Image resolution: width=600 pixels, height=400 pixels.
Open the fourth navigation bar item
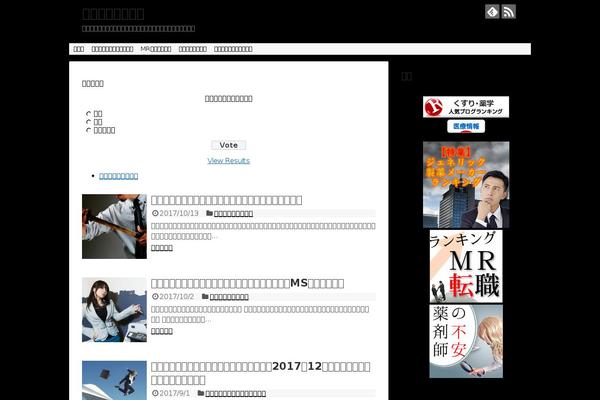pyautogui.click(x=193, y=49)
